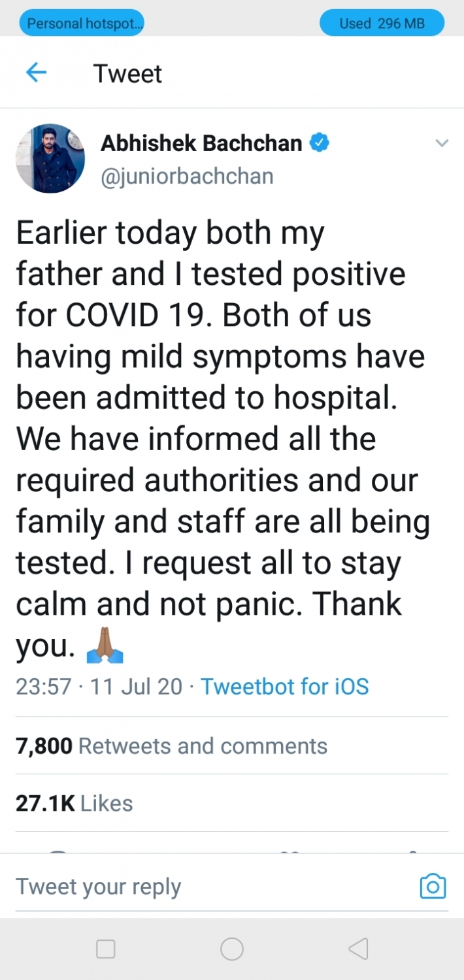Open the Abhishek Bachchan display name
Screen dimensions: 464x980
pyautogui.click(x=201, y=144)
